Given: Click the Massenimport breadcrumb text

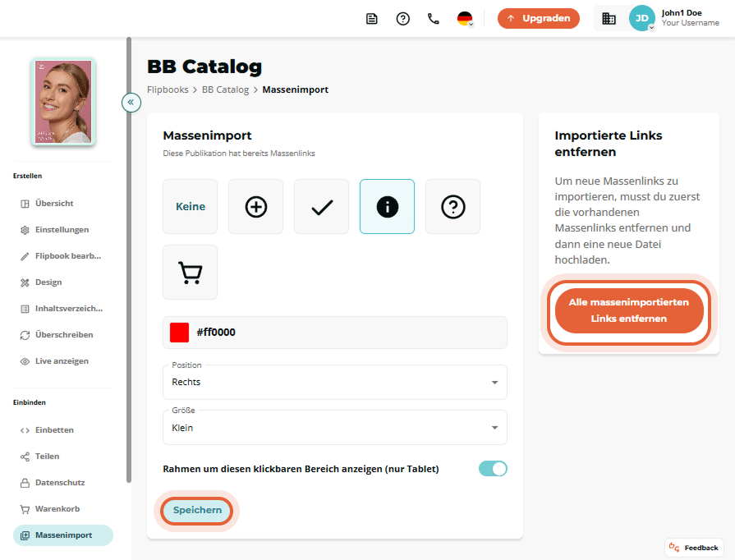Looking at the screenshot, I should point(296,90).
